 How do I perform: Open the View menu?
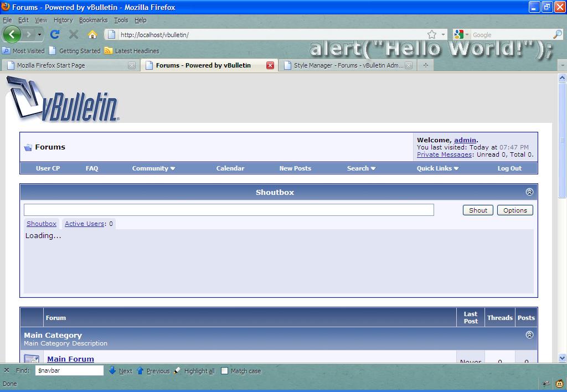pyautogui.click(x=41, y=20)
